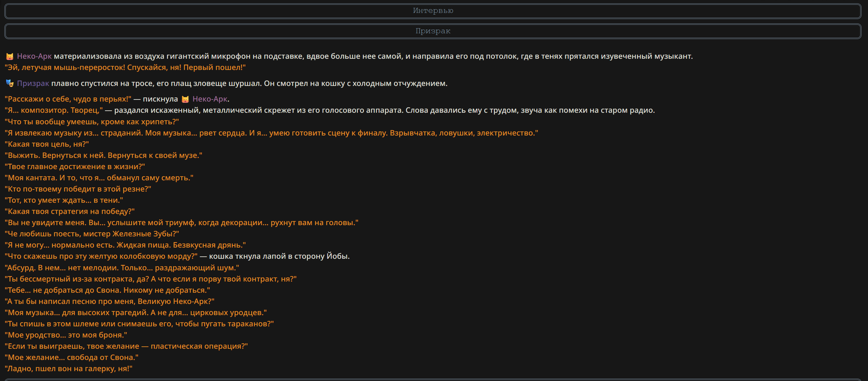868x381 pixels.
Task: Click the cat emoji after пискнула
Action: 185,99
